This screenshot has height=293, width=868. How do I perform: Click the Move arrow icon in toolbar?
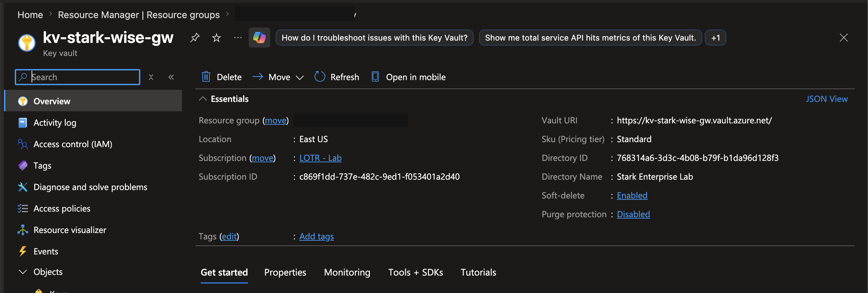(x=258, y=77)
